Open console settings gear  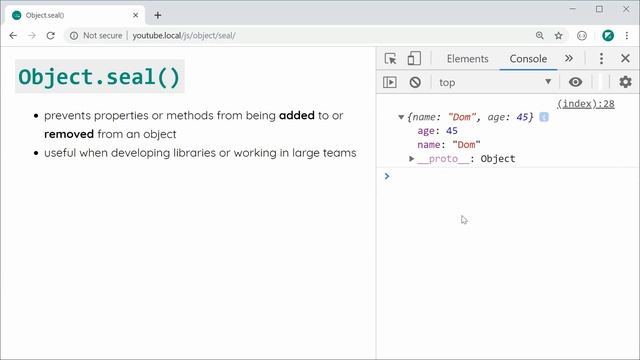[625, 82]
